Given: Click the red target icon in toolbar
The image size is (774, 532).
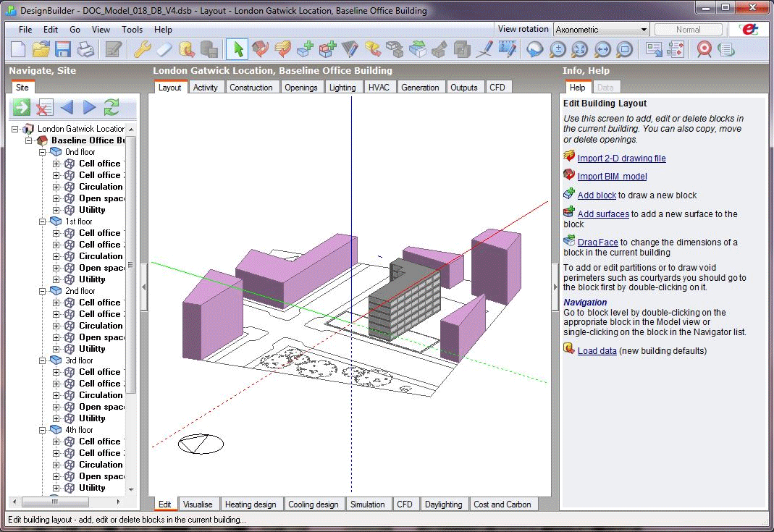Looking at the screenshot, I should [704, 49].
